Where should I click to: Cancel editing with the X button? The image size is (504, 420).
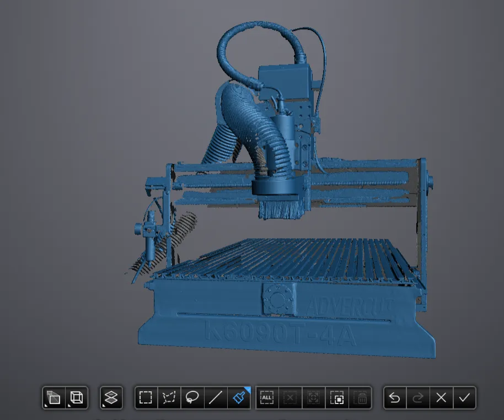(441, 397)
